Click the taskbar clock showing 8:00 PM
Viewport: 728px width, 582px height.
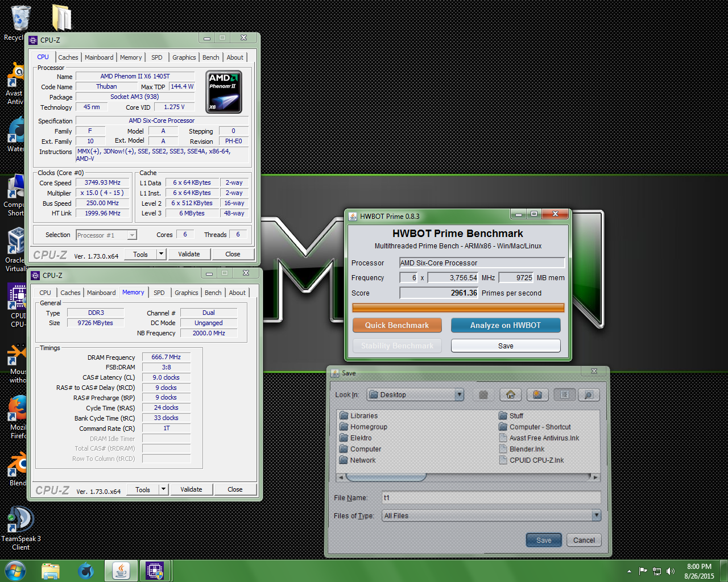(x=699, y=571)
